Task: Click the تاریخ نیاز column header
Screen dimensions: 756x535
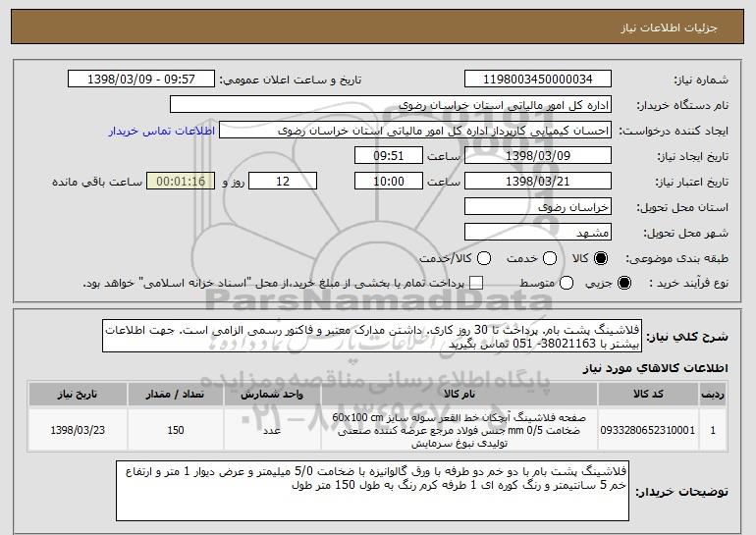Action: pos(78,395)
